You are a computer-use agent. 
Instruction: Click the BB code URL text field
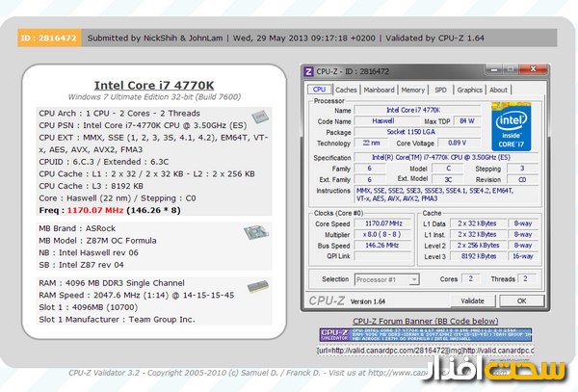click(426, 351)
